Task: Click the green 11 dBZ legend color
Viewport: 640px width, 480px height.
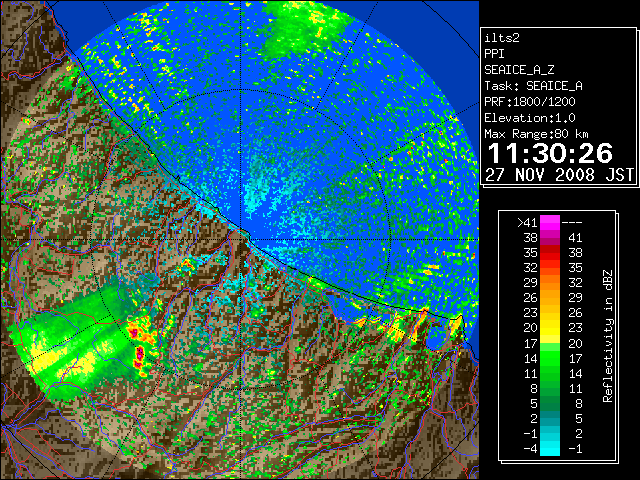Action: point(550,373)
